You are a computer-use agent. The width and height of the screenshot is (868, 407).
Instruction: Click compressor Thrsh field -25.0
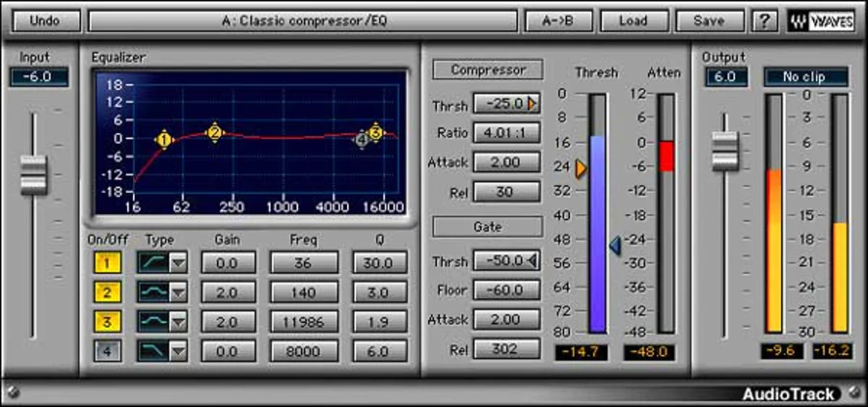pyautogui.click(x=506, y=103)
